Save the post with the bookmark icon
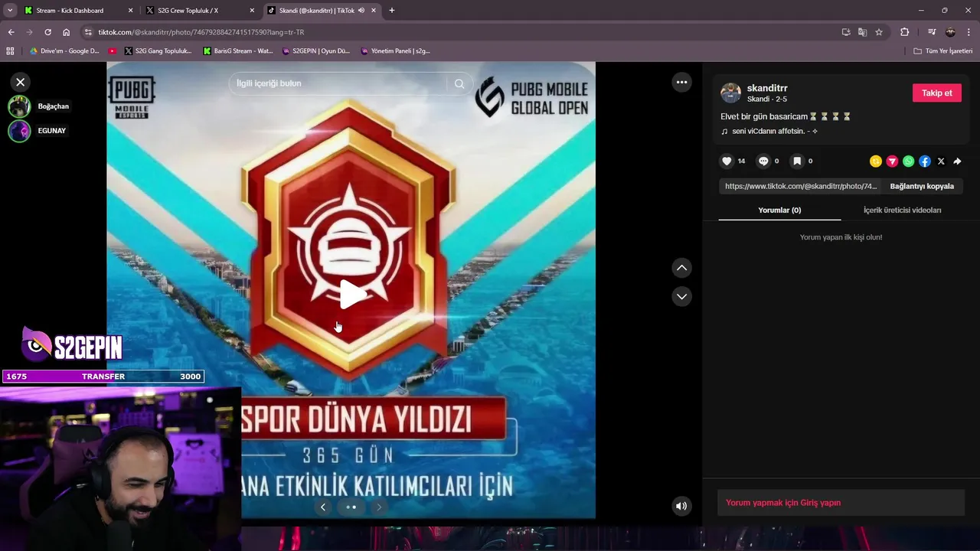The height and width of the screenshot is (551, 980). click(797, 161)
